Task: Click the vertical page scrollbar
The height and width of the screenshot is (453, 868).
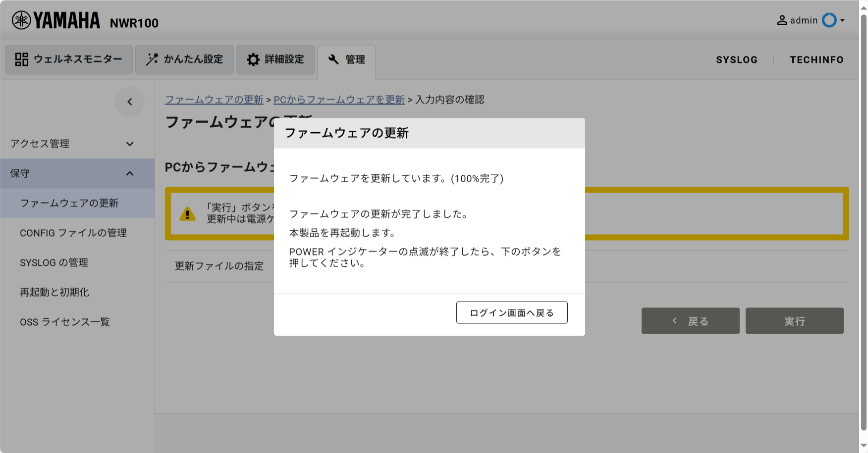Action: (x=864, y=223)
